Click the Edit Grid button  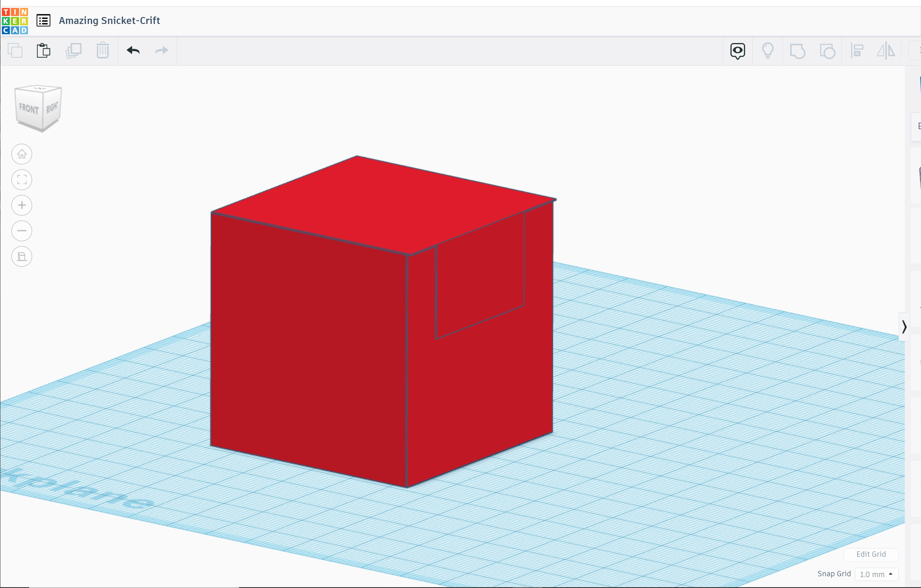click(x=871, y=554)
